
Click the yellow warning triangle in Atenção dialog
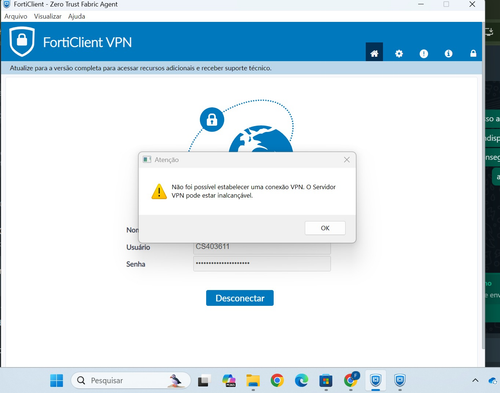click(x=159, y=191)
